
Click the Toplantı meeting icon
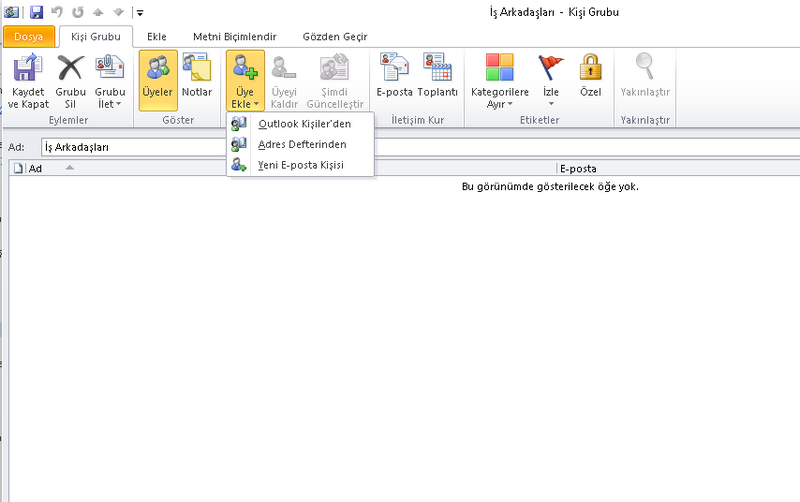pyautogui.click(x=437, y=69)
